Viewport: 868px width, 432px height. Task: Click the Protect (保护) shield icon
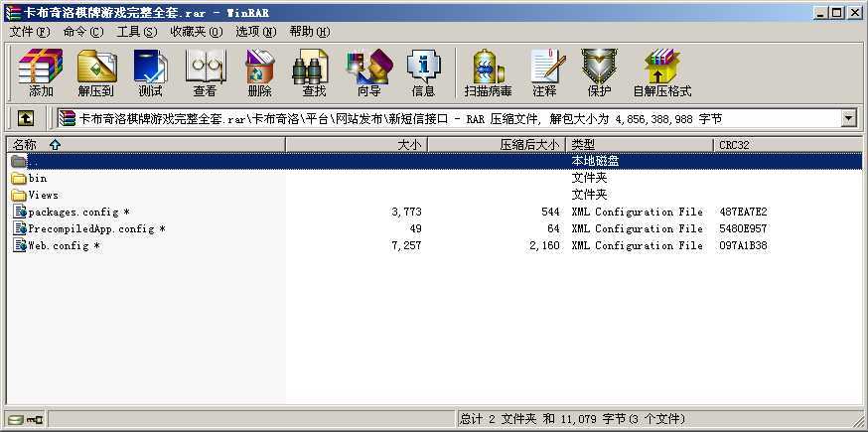point(599,72)
